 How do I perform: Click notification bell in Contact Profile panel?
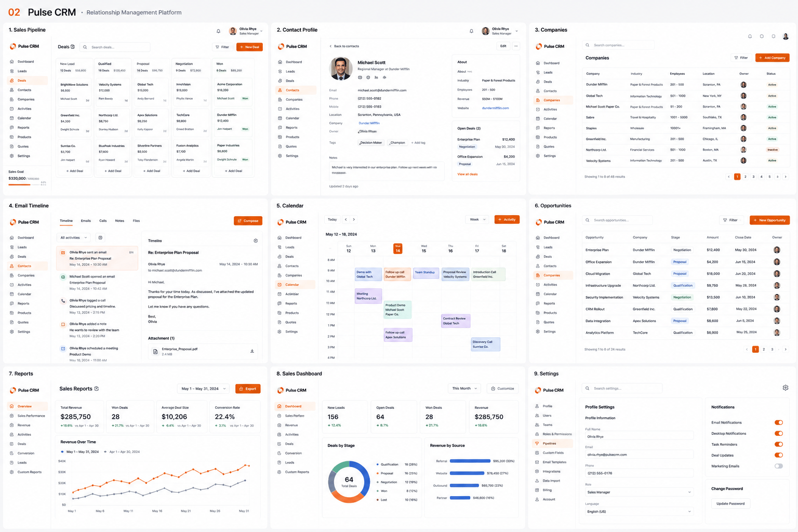[x=471, y=31]
